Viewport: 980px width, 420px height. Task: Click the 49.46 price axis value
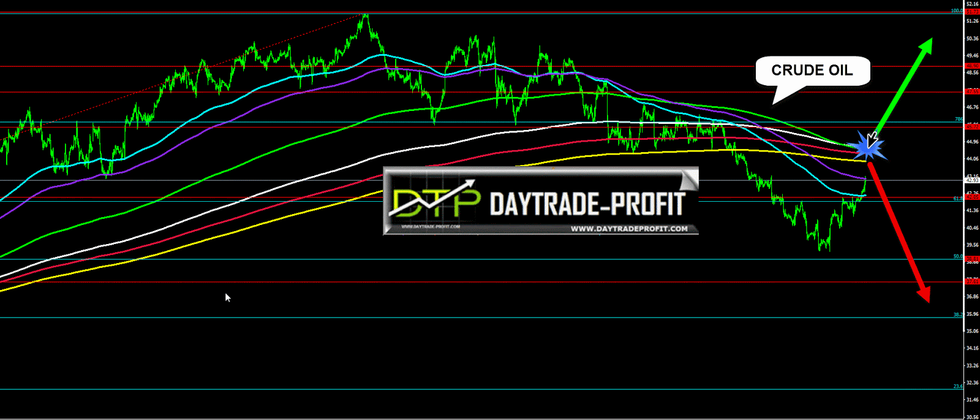coord(973,56)
